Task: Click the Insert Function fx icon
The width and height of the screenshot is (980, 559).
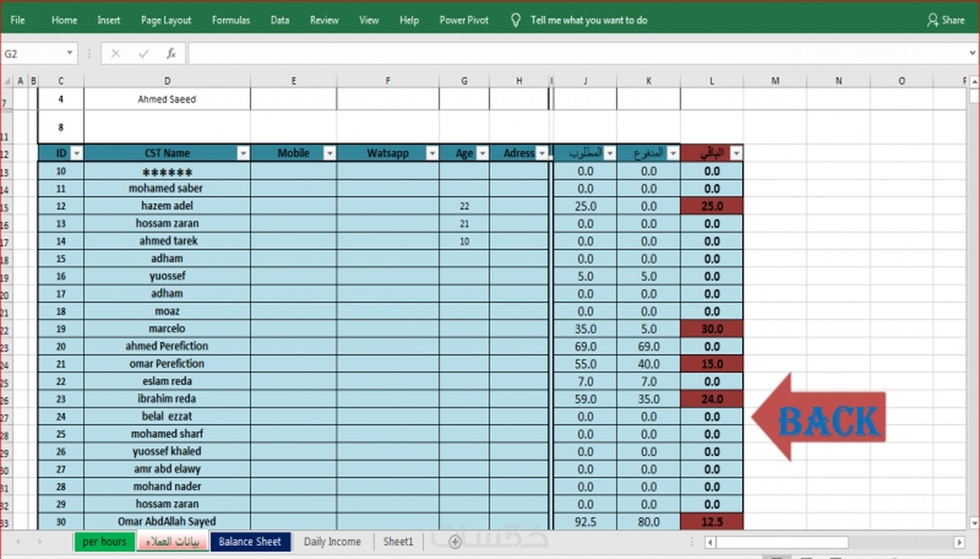Action: (171, 54)
